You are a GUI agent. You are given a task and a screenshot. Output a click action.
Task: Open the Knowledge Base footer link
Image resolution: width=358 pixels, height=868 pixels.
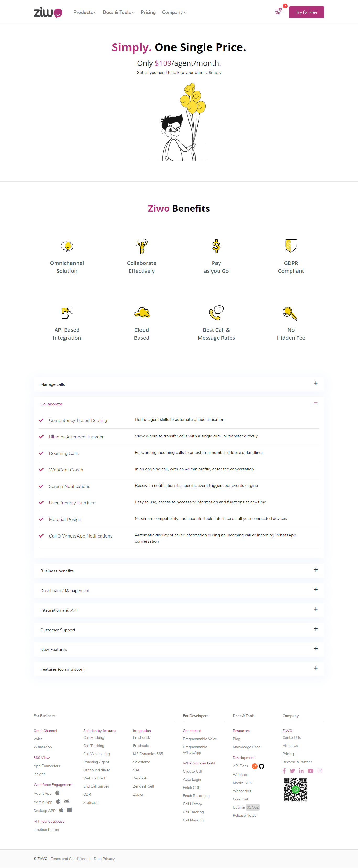246,747
